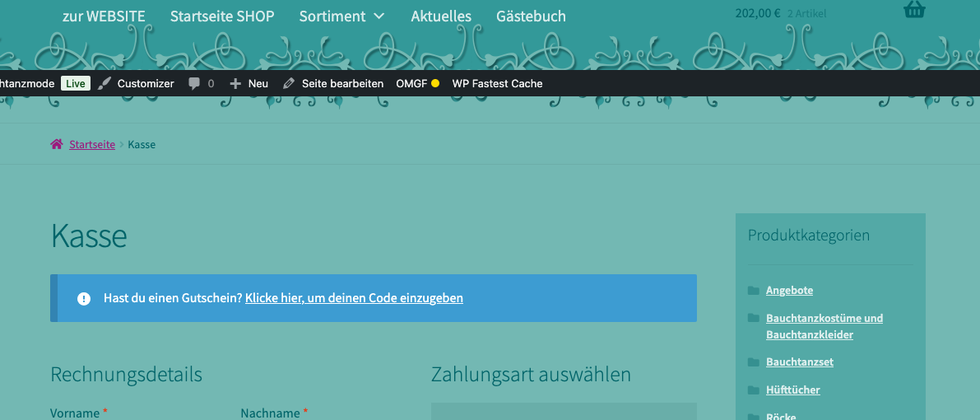
Task: Expand the Sortiment dropdown menu
Action: click(x=341, y=16)
